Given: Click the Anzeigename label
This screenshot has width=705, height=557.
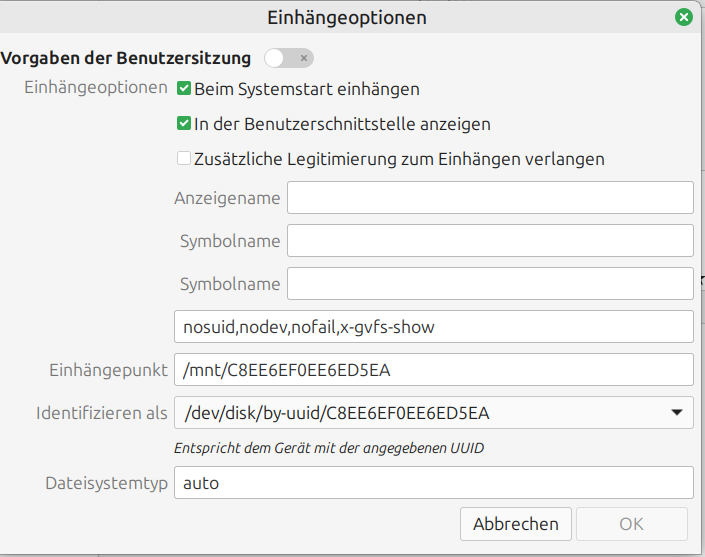Looking at the screenshot, I should [x=227, y=198].
